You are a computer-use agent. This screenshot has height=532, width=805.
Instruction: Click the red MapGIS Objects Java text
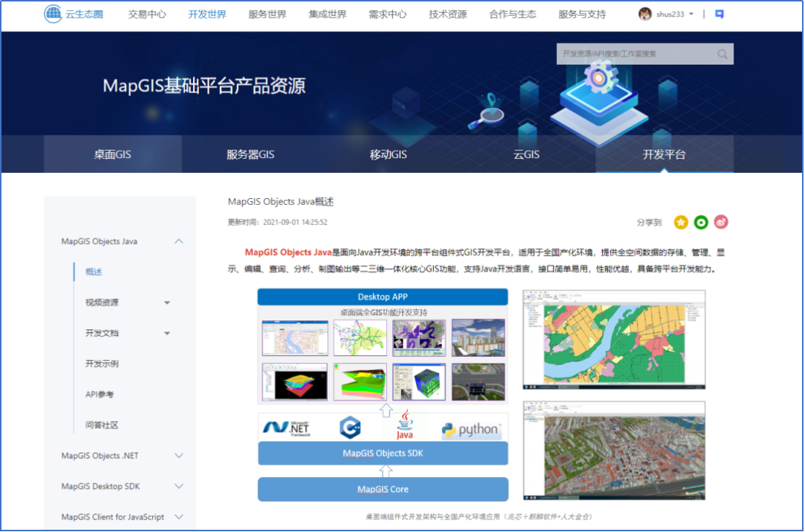(288, 253)
